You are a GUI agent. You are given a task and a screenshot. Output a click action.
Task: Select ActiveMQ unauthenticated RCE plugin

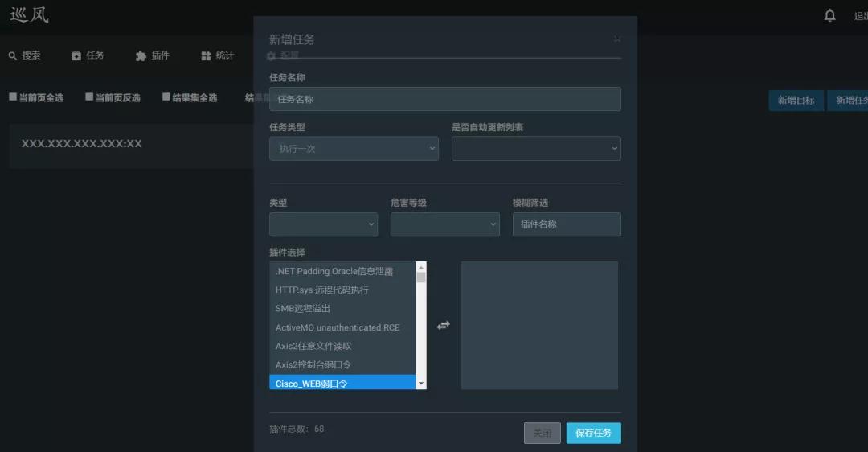coord(342,327)
